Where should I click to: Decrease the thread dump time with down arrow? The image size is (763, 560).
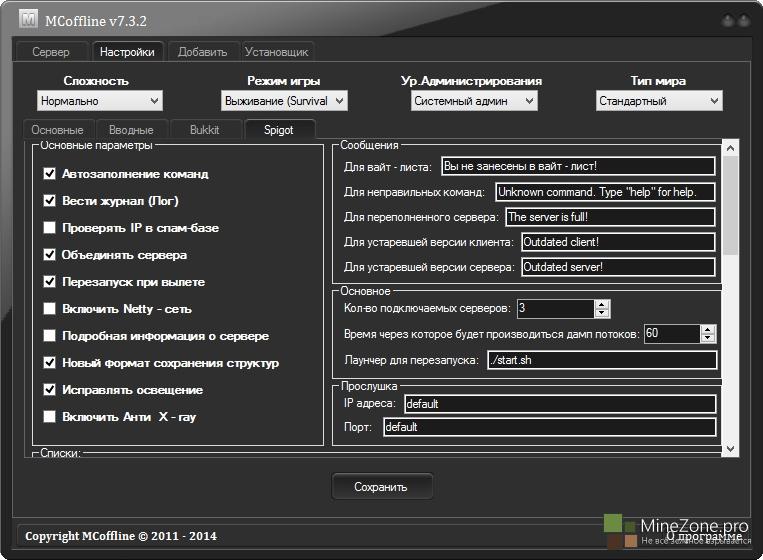pyautogui.click(x=708, y=339)
